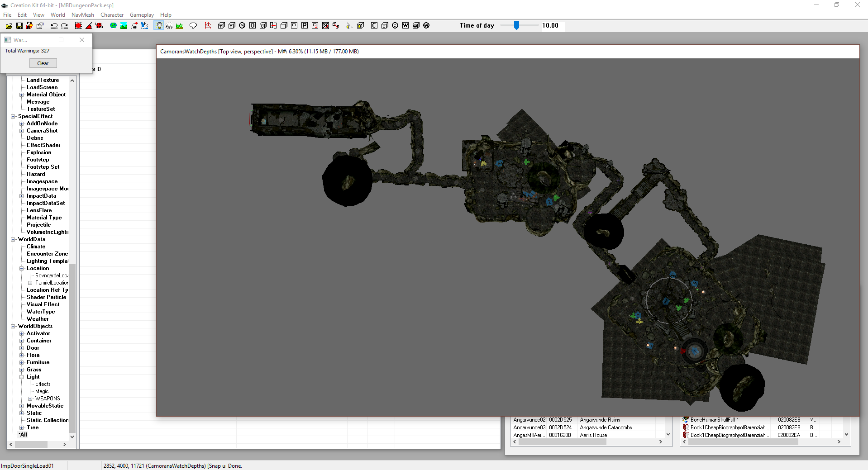Open landscape editing toolbar icon
Image resolution: width=868 pixels, height=470 pixels.
click(x=124, y=26)
